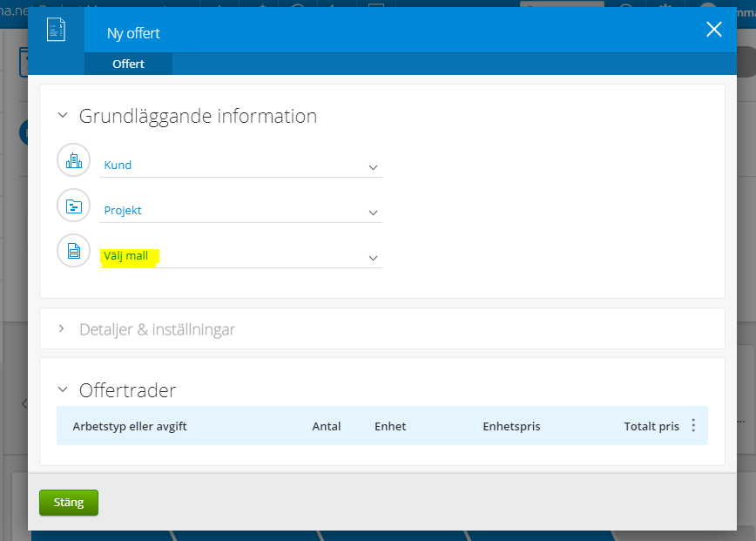Collapse the Offertrader section
Screen dimensions: 756x541
(63, 389)
